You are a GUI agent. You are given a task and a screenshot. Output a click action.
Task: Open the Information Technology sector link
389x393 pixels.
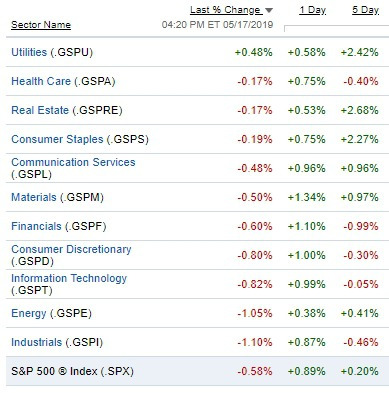coord(69,278)
